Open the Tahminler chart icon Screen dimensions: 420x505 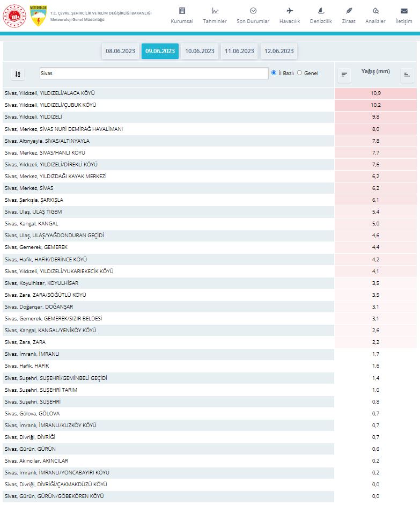[x=215, y=11]
